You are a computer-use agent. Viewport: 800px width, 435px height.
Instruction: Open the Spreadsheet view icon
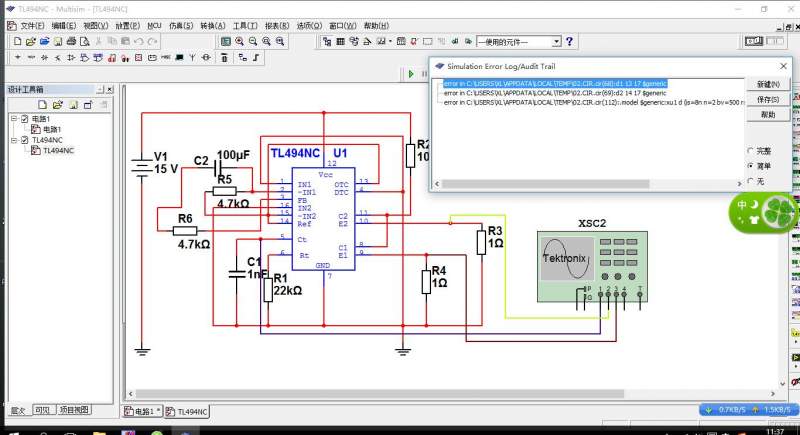tap(340, 42)
